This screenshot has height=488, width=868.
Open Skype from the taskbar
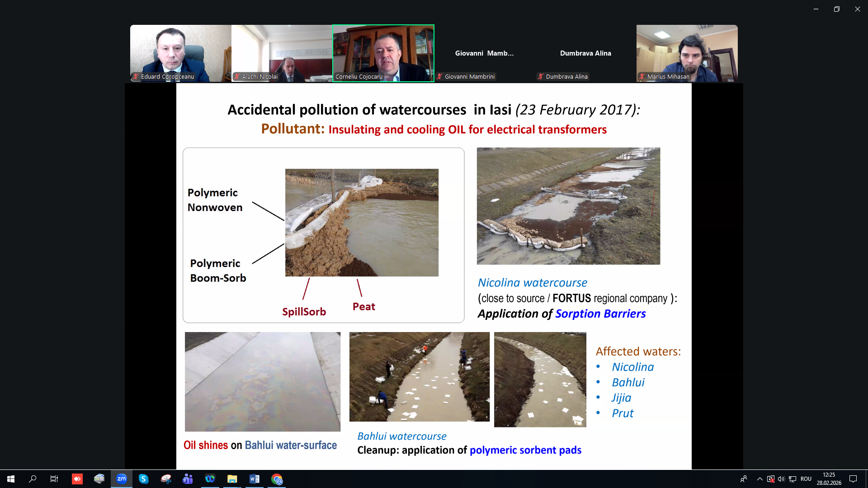[144, 479]
